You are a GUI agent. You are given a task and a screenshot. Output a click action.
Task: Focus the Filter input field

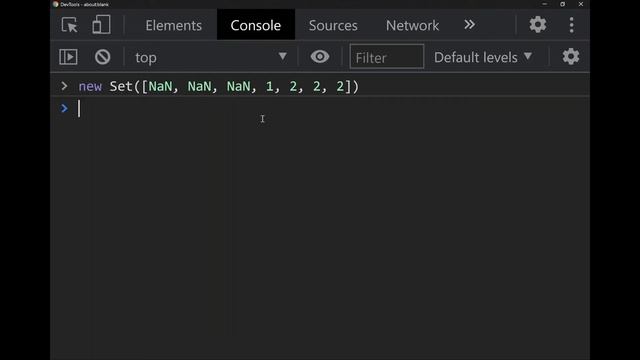point(387,57)
